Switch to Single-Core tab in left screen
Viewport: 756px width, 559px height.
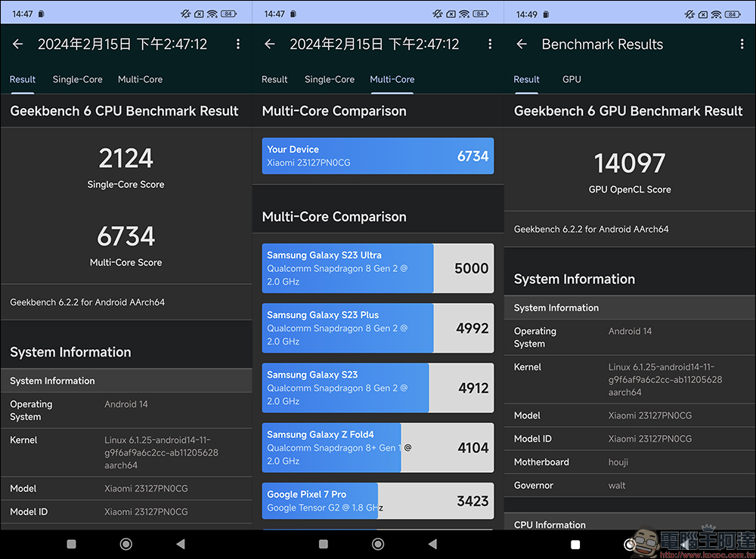click(x=78, y=79)
